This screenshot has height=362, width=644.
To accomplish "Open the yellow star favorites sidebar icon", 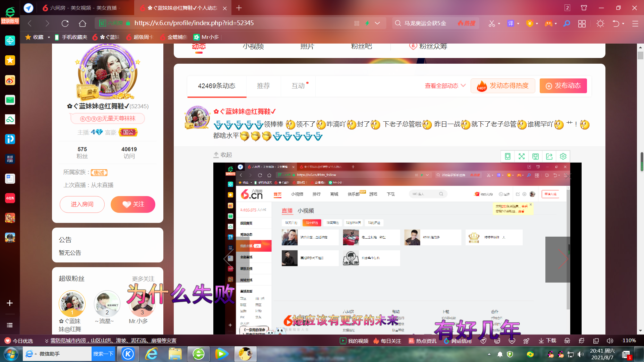I will (10, 60).
